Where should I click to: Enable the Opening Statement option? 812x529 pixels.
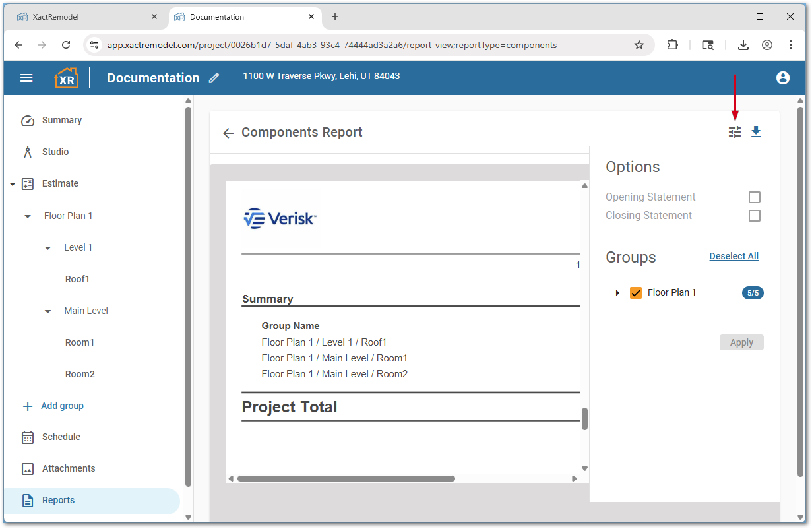point(754,197)
